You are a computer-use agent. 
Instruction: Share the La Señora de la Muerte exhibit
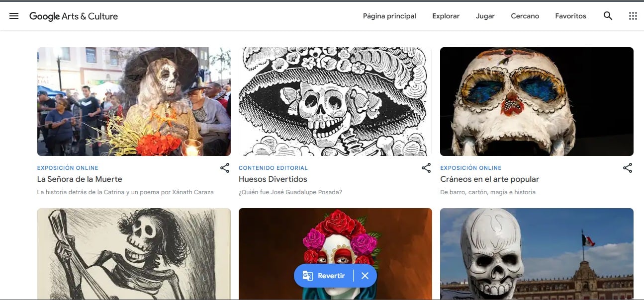point(225,168)
